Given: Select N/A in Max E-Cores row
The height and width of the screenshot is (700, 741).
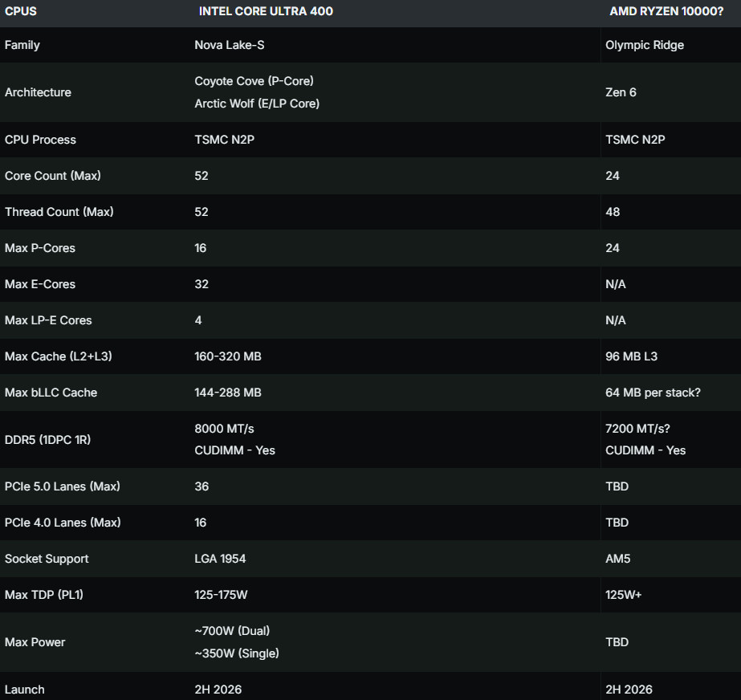Looking at the screenshot, I should [615, 284].
